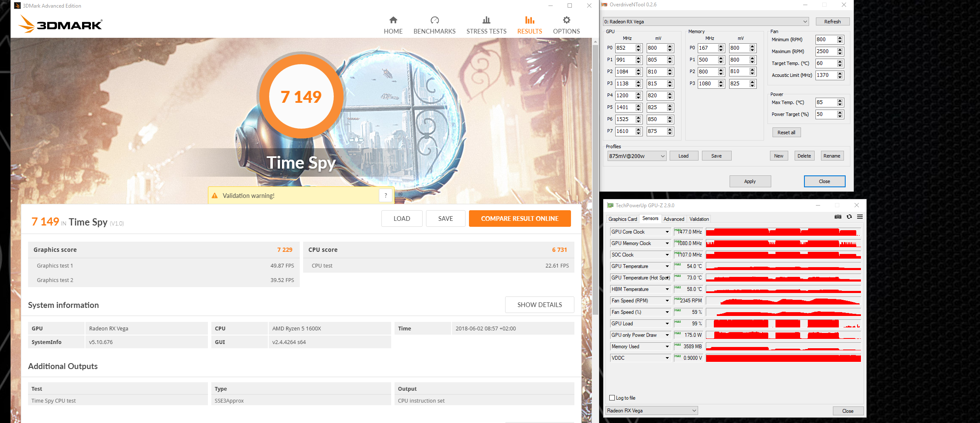
Task: Click New profile button
Action: [778, 156]
